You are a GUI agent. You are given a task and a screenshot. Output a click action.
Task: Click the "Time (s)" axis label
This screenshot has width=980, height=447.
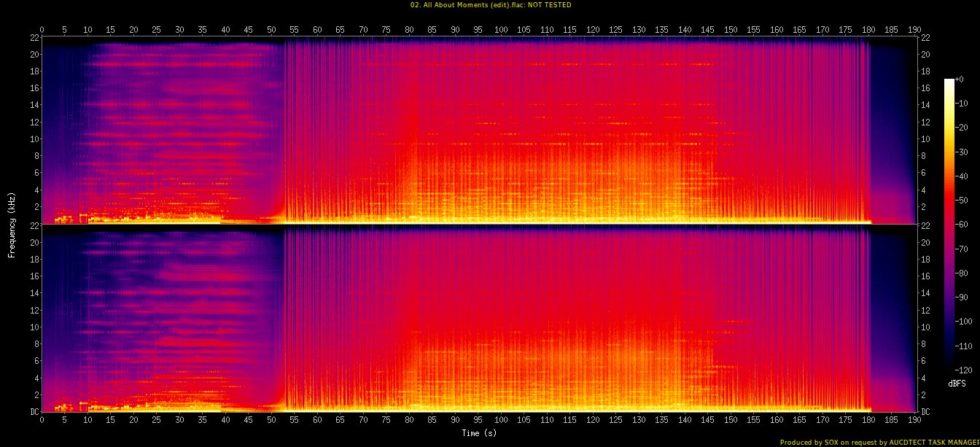[479, 433]
